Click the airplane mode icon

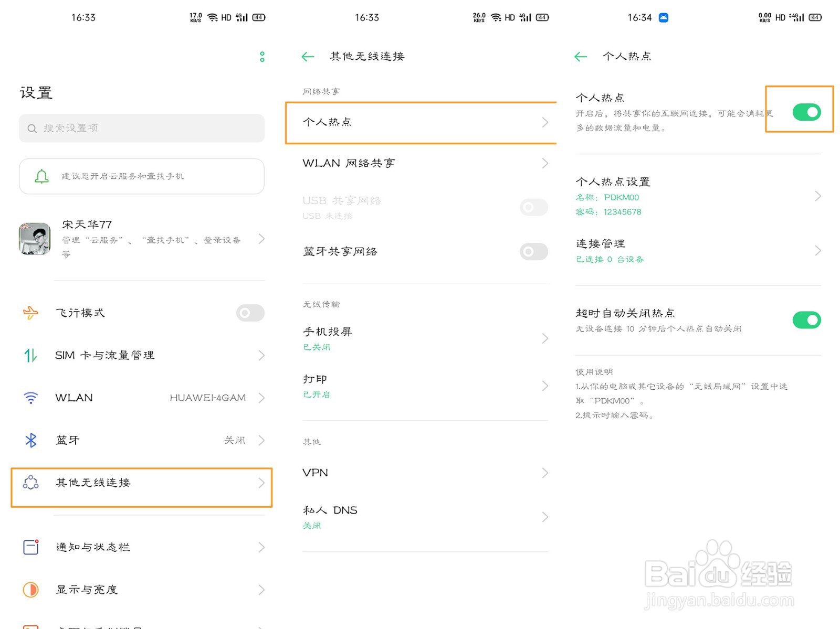coord(31,313)
